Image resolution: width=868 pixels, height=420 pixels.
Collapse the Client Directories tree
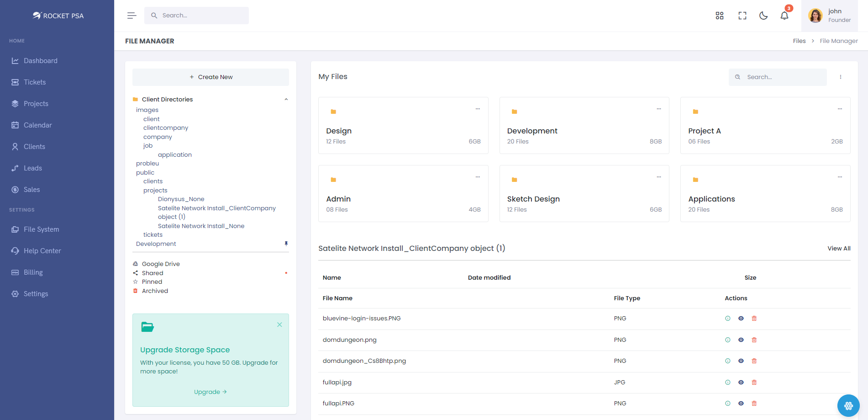click(286, 99)
